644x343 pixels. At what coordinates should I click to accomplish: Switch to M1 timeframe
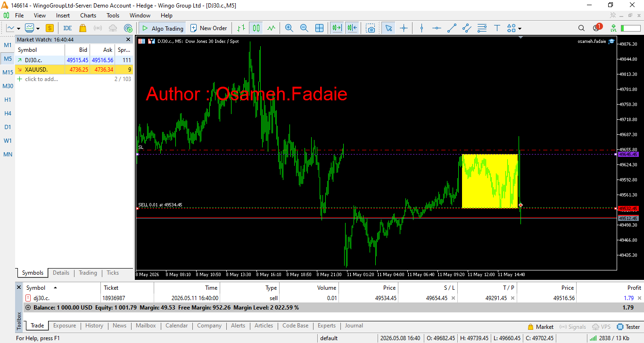tap(8, 45)
